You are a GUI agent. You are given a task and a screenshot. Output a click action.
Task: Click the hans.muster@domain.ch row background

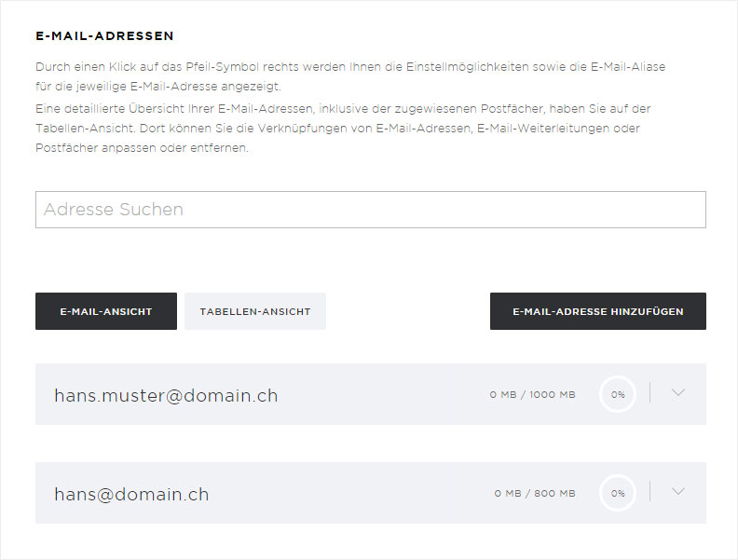tap(371, 394)
